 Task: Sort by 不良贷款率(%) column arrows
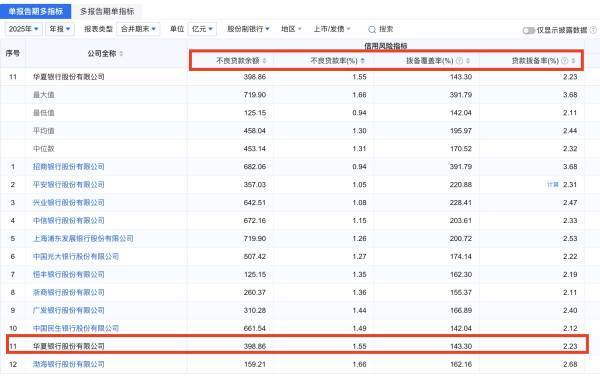[363, 61]
